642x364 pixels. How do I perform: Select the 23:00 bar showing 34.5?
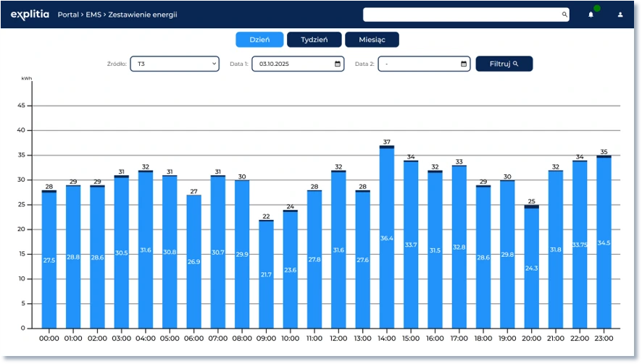[x=604, y=242]
